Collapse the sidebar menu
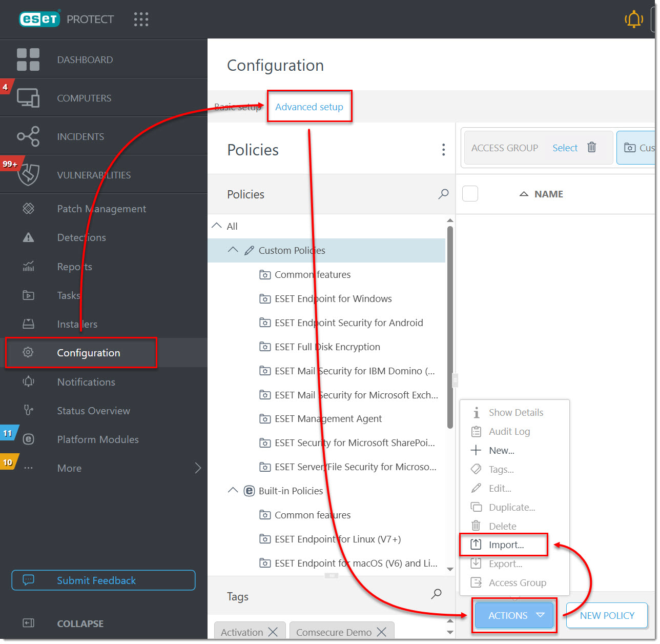Viewport: 660px width, 644px height. point(64,623)
